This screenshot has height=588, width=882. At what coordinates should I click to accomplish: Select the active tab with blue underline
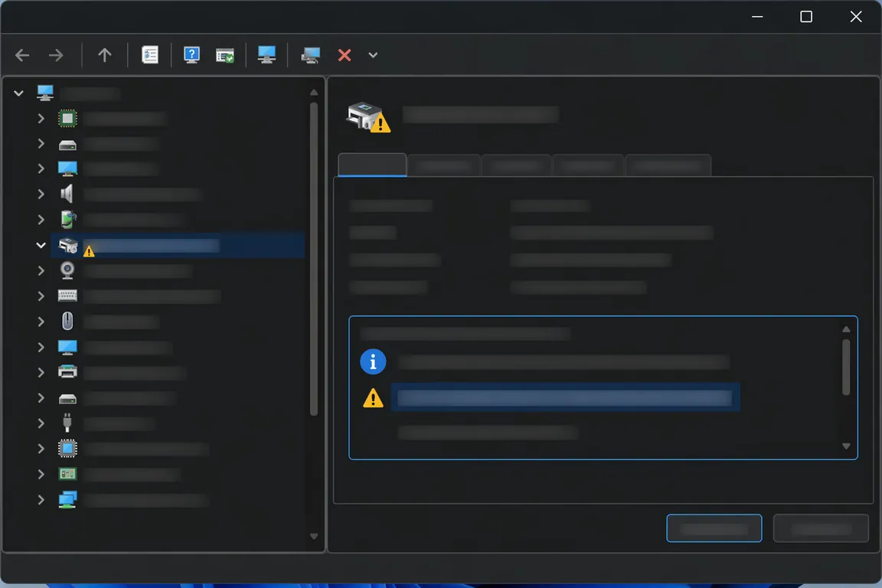[372, 165]
